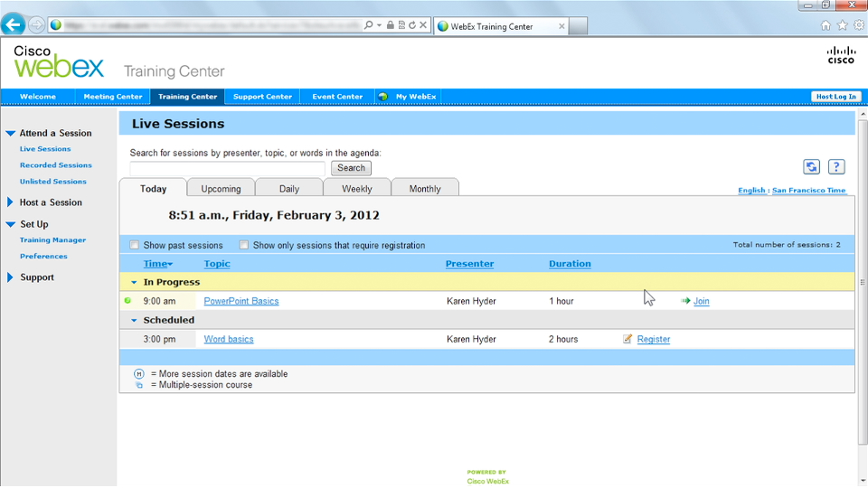Image resolution: width=868 pixels, height=488 pixels.
Task: Open the help question mark icon
Action: pos(836,166)
